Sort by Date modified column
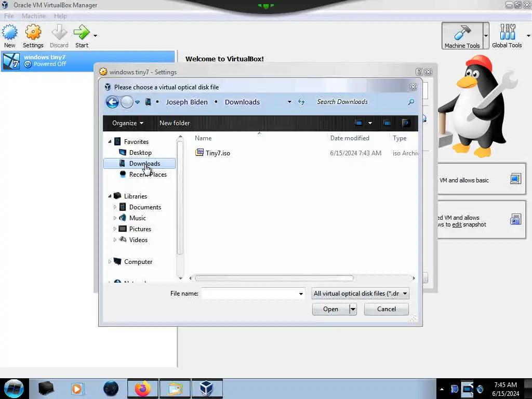This screenshot has width=532, height=399. (x=350, y=138)
